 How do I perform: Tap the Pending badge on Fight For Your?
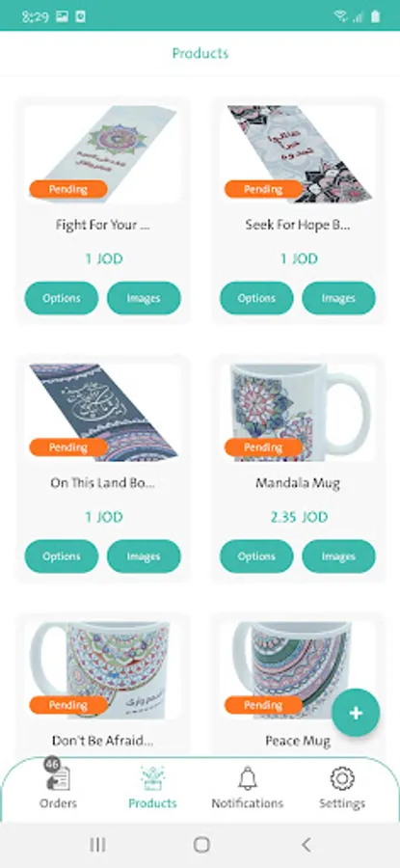point(68,189)
